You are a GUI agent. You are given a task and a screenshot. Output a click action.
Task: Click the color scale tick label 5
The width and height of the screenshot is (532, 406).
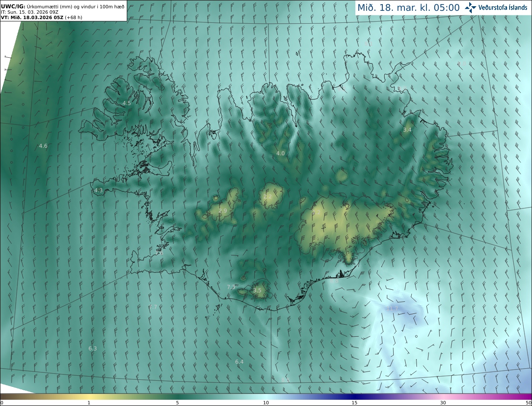[x=177, y=403]
